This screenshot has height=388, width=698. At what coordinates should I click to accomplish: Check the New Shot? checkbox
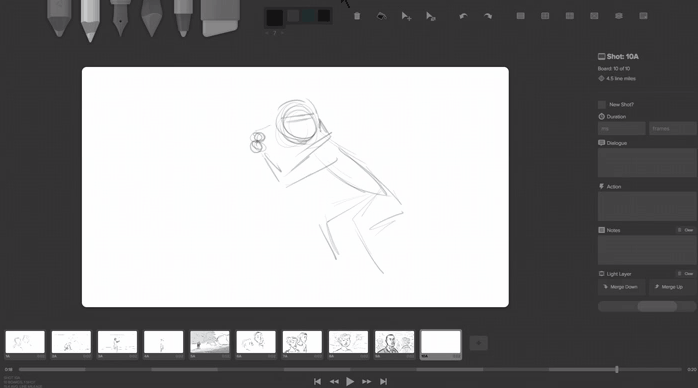point(602,105)
